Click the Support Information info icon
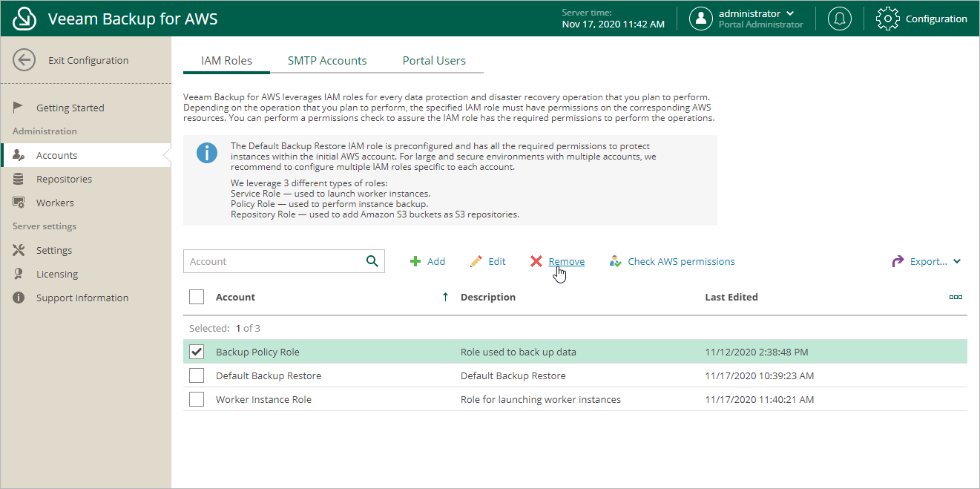Screen dimensions: 980x489 point(19,298)
